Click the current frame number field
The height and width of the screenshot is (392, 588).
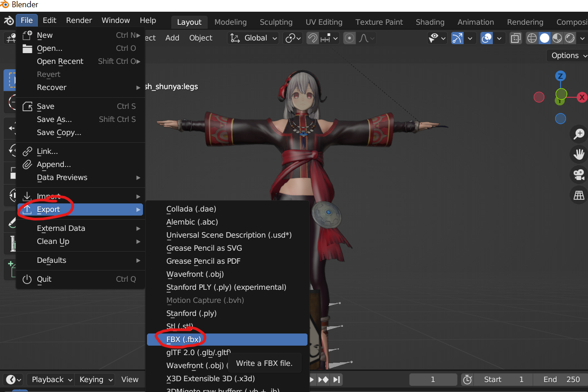433,379
